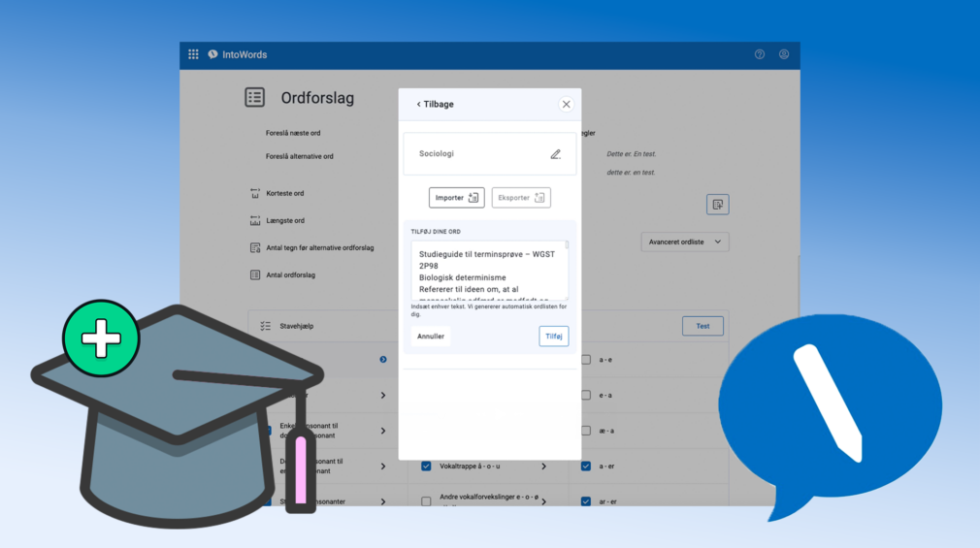980x548 pixels.
Task: Expand the chevron on the æ - a row
Action: click(x=383, y=431)
